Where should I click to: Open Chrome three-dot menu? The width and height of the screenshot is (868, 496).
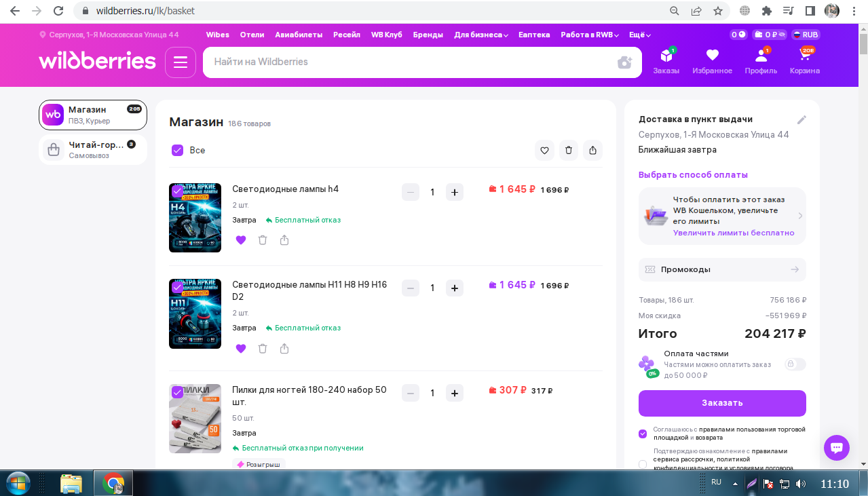(x=854, y=11)
